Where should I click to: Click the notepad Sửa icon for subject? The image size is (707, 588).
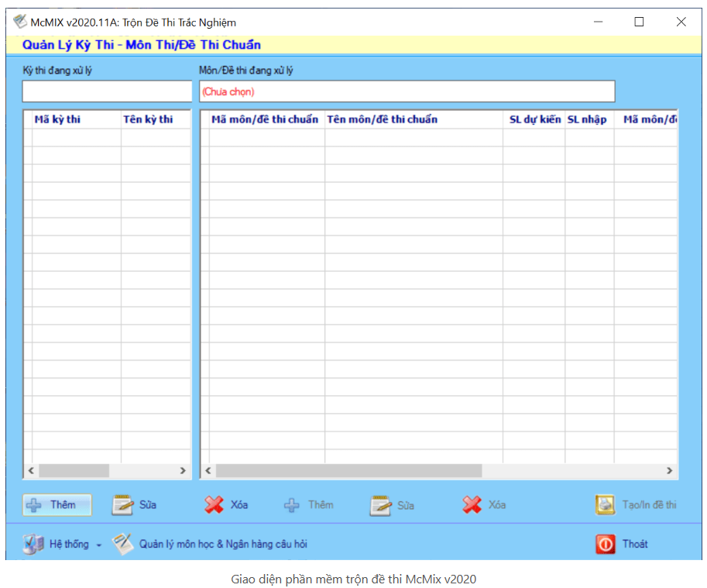coord(380,505)
